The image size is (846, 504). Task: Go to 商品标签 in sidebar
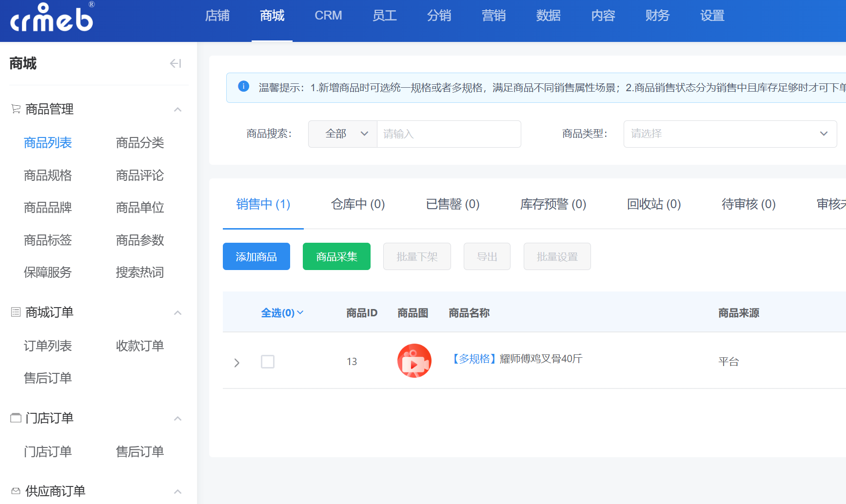(x=48, y=240)
